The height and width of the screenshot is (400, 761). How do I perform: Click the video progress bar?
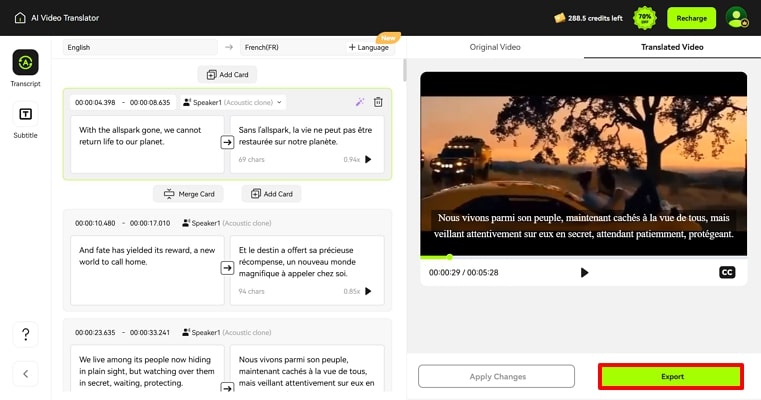pyautogui.click(x=583, y=257)
